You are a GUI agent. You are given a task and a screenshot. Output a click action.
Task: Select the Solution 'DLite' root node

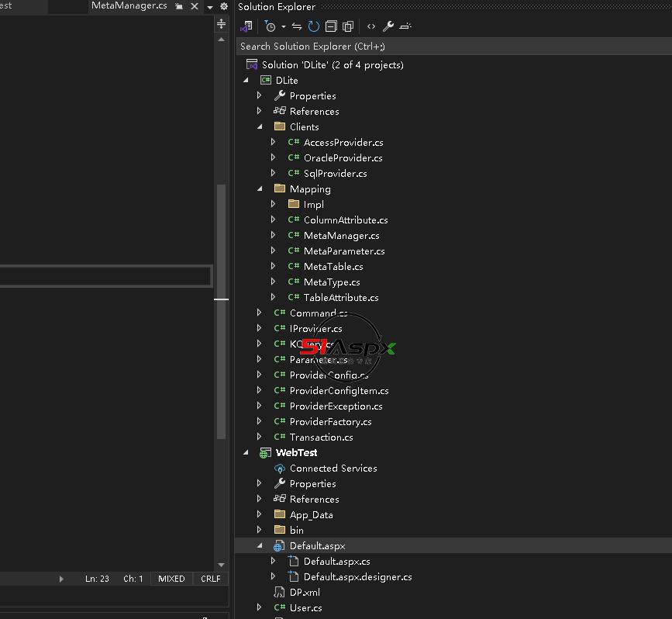pos(333,65)
